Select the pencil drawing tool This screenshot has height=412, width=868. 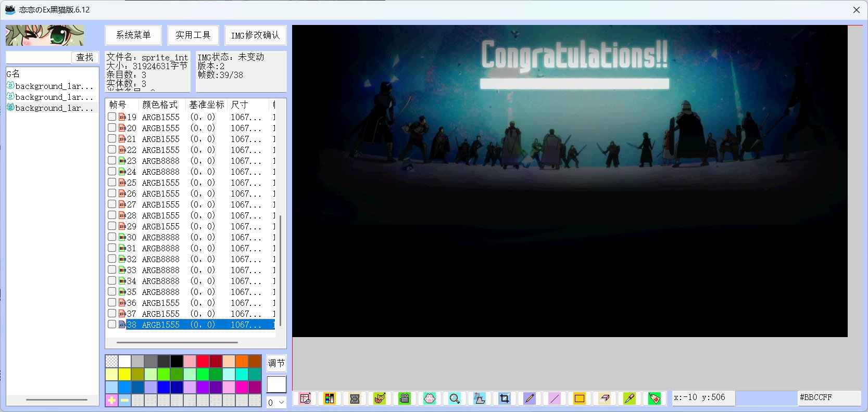[529, 398]
